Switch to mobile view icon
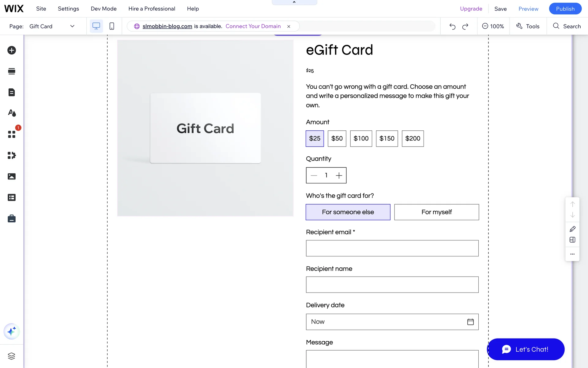The image size is (588, 368). point(112,26)
